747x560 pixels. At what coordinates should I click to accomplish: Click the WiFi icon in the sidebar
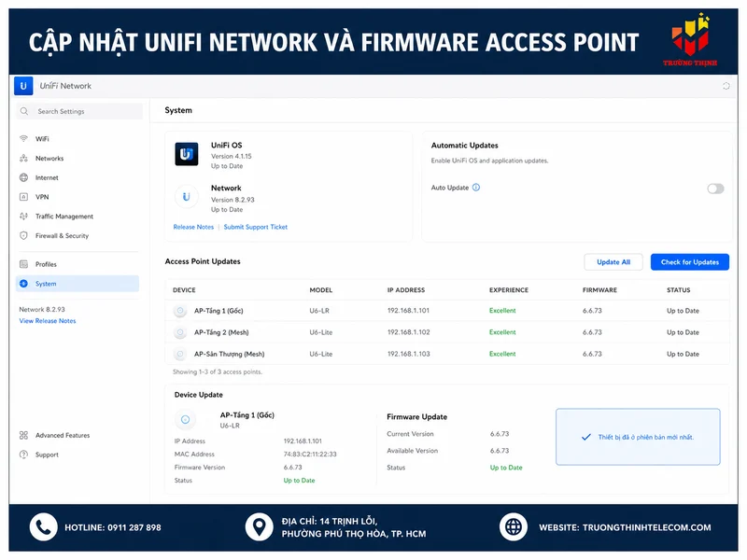coord(23,138)
